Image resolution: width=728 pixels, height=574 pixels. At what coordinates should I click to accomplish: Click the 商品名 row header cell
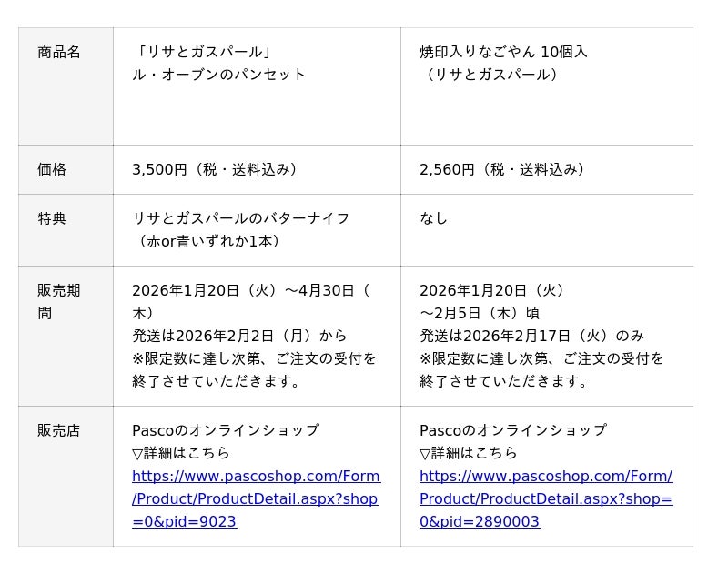coord(59,53)
